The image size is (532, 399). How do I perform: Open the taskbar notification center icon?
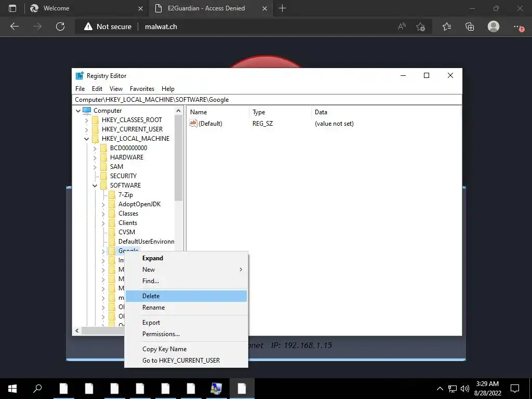pyautogui.click(x=515, y=389)
